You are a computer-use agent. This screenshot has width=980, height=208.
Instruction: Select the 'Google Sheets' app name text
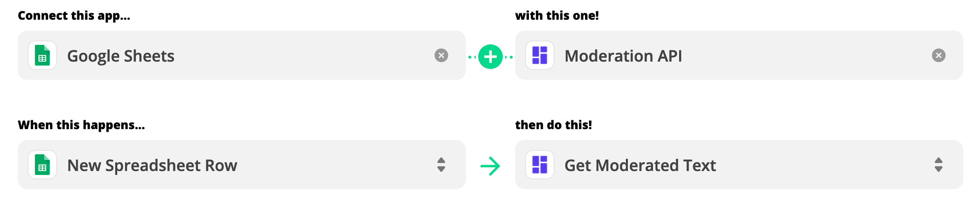pyautogui.click(x=121, y=56)
